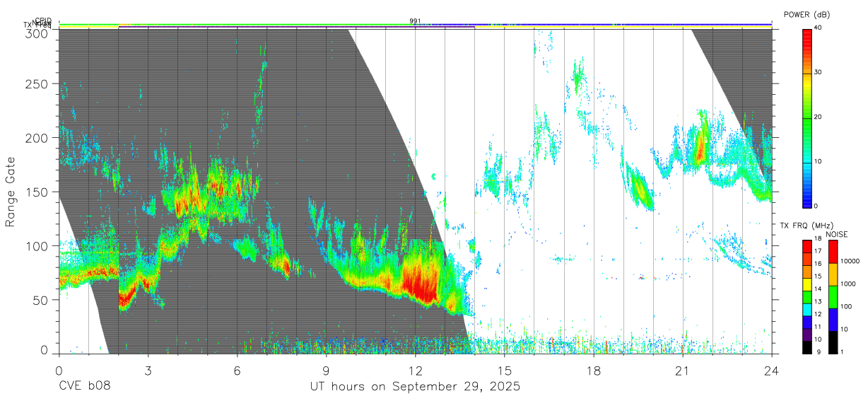Select the purple 10–11 MHz swatch
The width and height of the screenshot is (868, 401).
click(x=807, y=334)
